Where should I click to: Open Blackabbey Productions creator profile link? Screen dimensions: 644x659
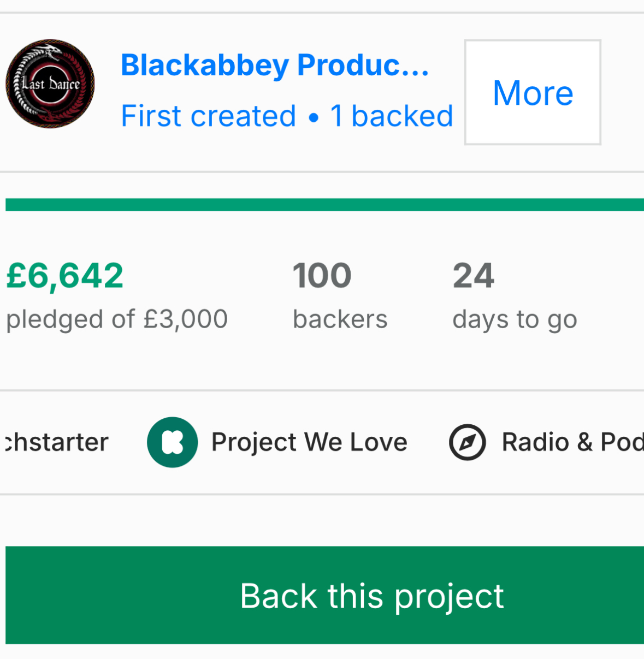coord(275,66)
